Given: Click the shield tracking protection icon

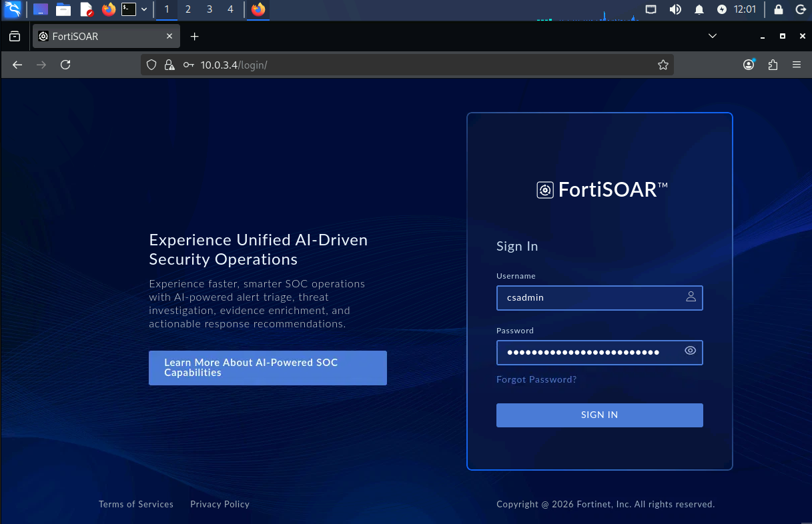Looking at the screenshot, I should click(x=151, y=65).
